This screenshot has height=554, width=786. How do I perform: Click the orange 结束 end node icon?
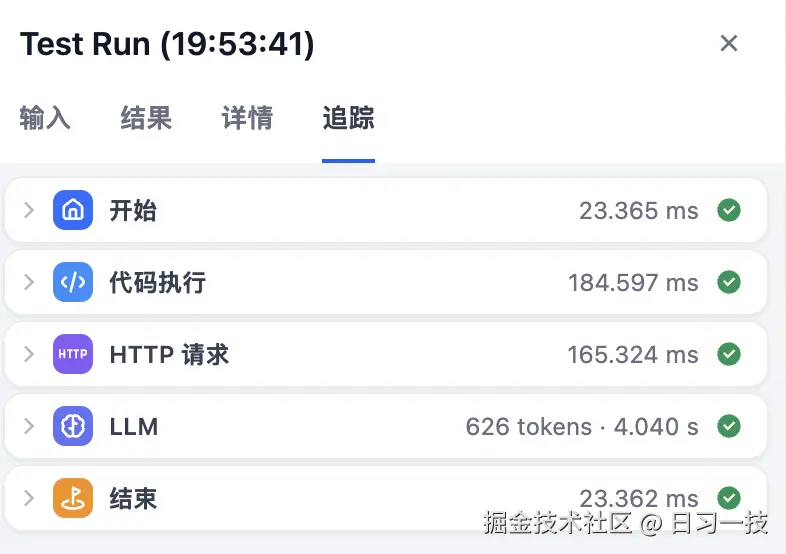pyautogui.click(x=73, y=498)
